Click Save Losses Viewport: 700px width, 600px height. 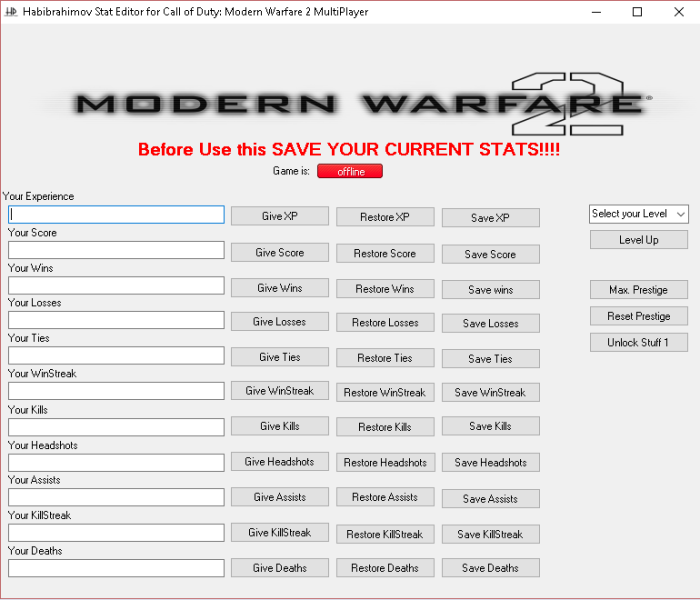(491, 324)
